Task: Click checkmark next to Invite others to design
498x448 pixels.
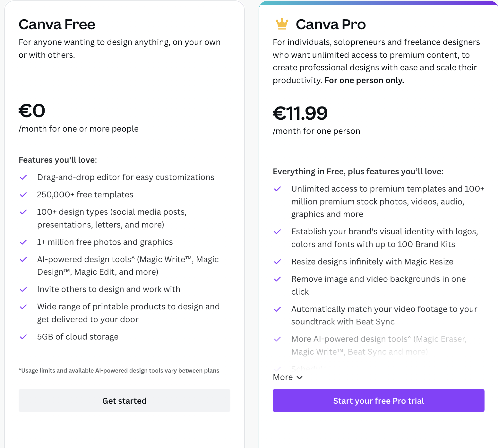Action: 23,289
